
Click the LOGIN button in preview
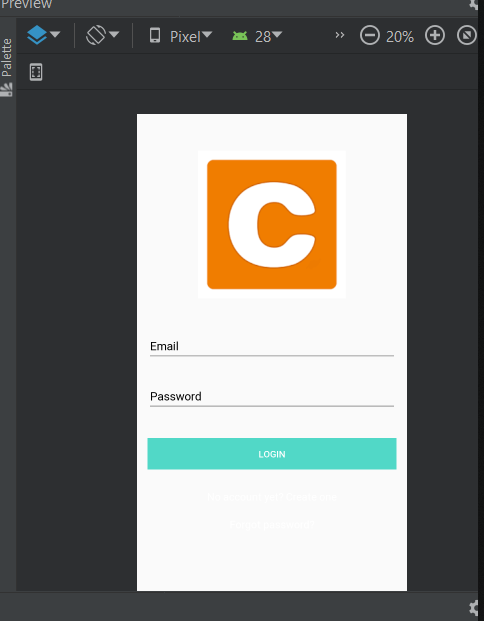click(x=272, y=454)
